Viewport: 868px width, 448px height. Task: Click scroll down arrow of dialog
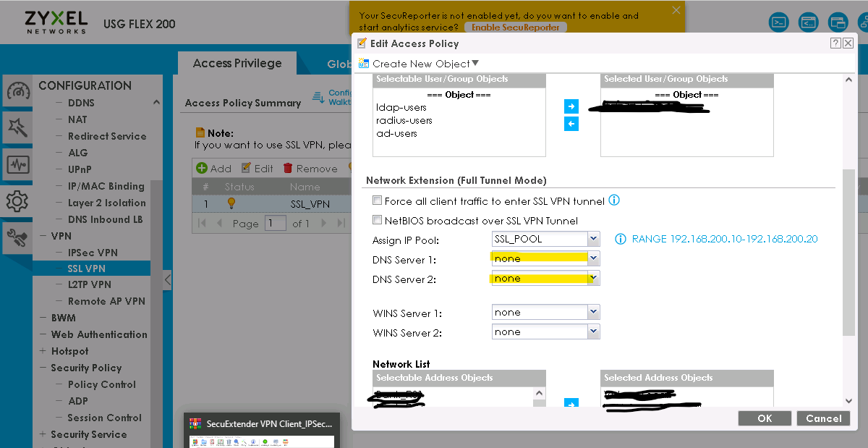(x=848, y=402)
